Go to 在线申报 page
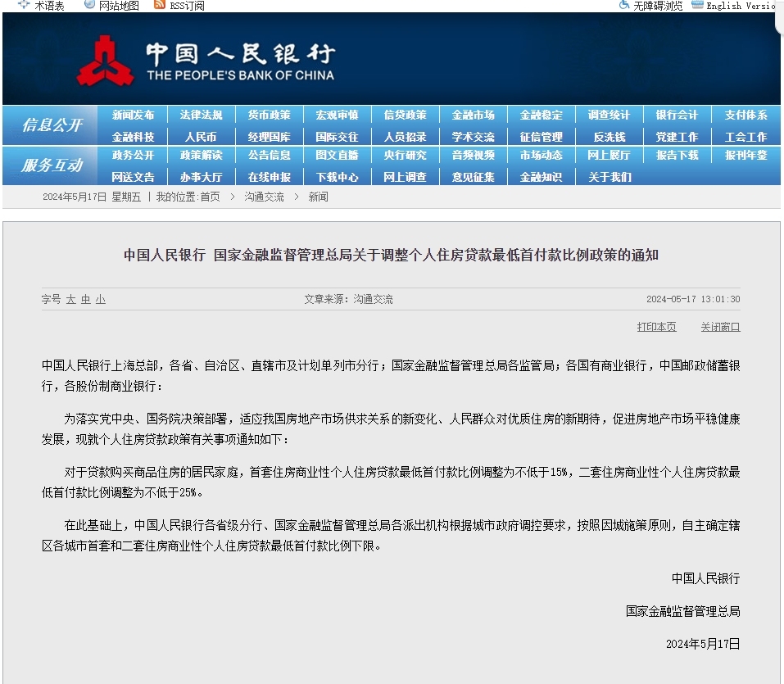784x684 pixels. (x=269, y=177)
